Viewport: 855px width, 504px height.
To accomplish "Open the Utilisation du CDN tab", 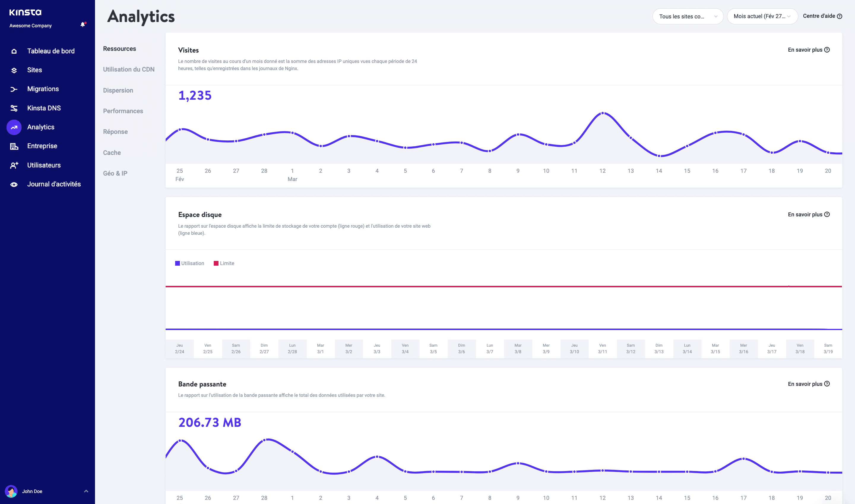I will click(129, 69).
